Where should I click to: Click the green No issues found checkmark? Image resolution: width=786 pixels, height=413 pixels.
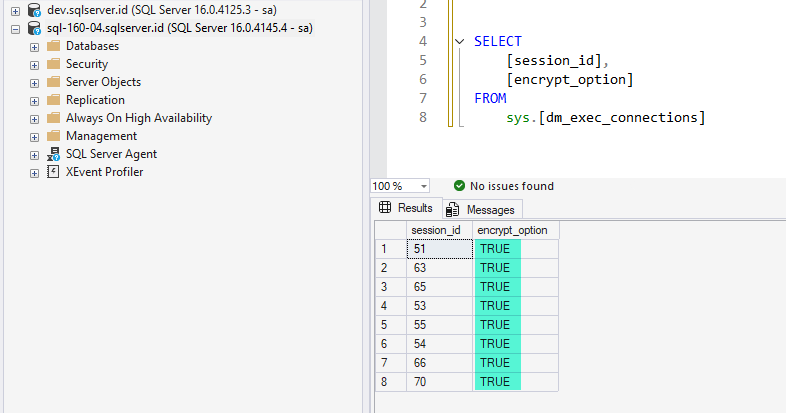[459, 186]
